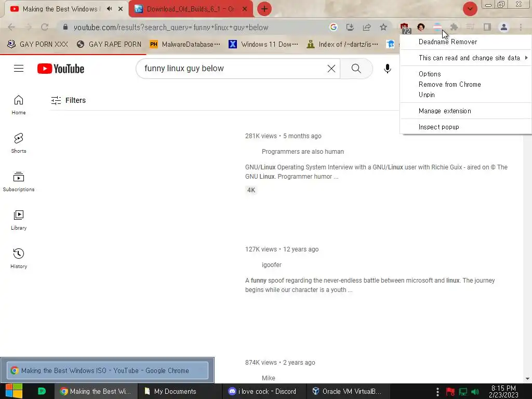
Task: Open Subscriptions in YouTube sidebar
Action: point(19,181)
